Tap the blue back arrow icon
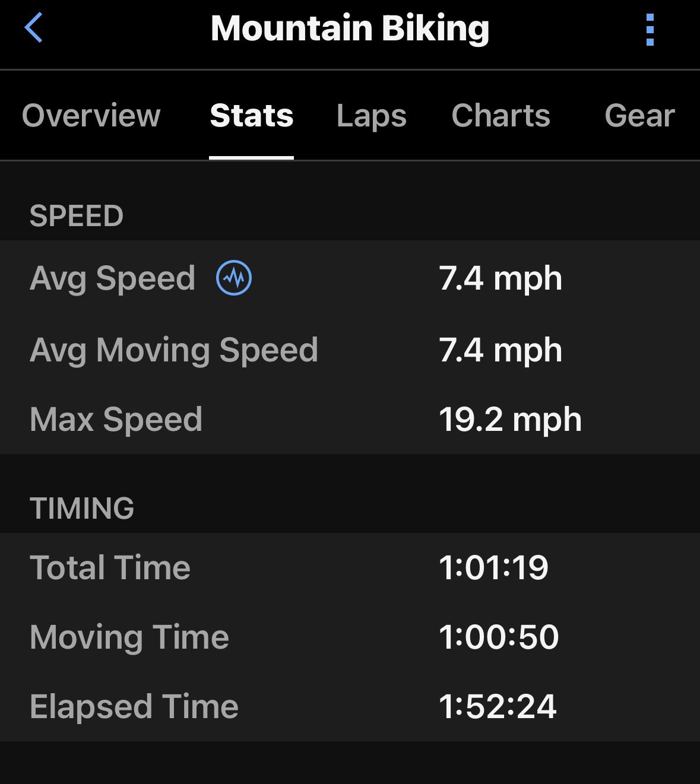 [34, 28]
